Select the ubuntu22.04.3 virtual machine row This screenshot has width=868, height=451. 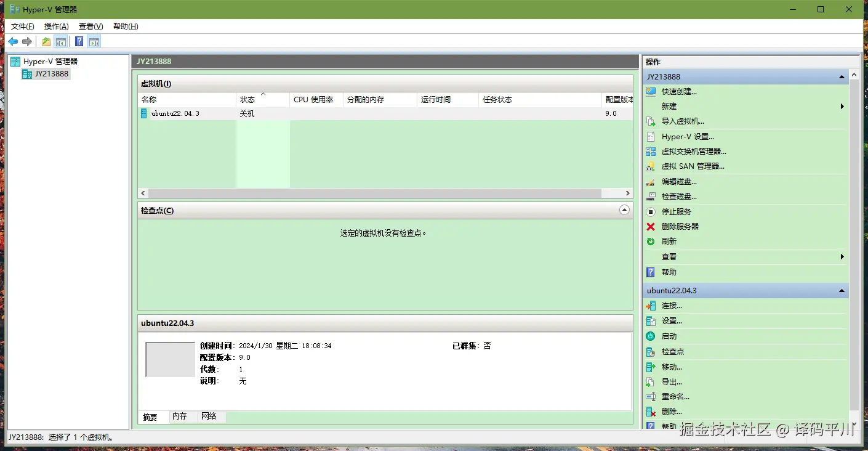coord(385,113)
